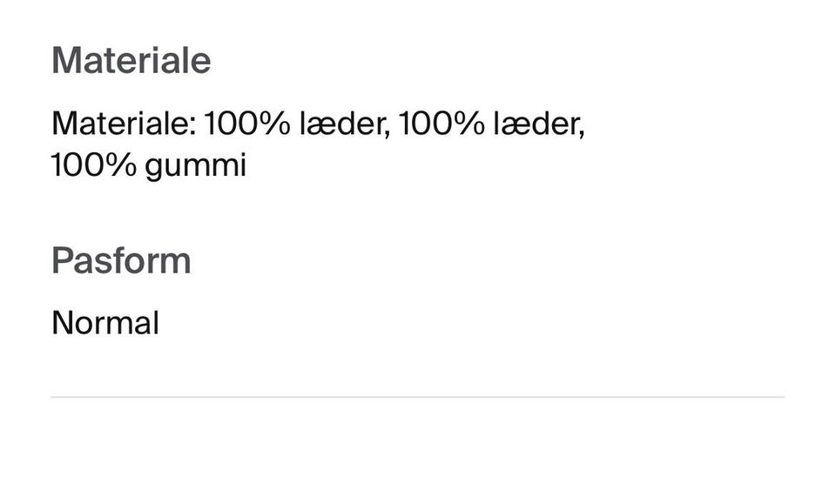Select the "Normal" fit value

[105, 323]
